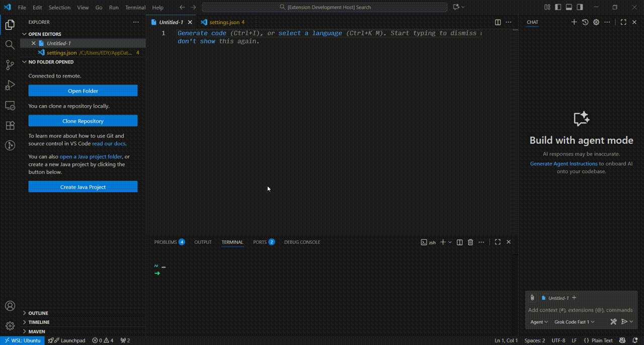Open the Source Control view
This screenshot has width=644, height=345.
coord(10,65)
